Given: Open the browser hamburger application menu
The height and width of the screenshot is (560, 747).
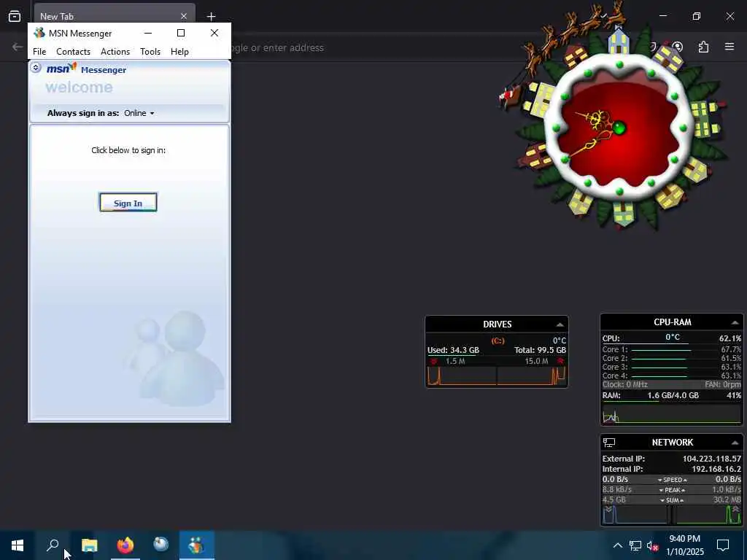Looking at the screenshot, I should point(729,47).
